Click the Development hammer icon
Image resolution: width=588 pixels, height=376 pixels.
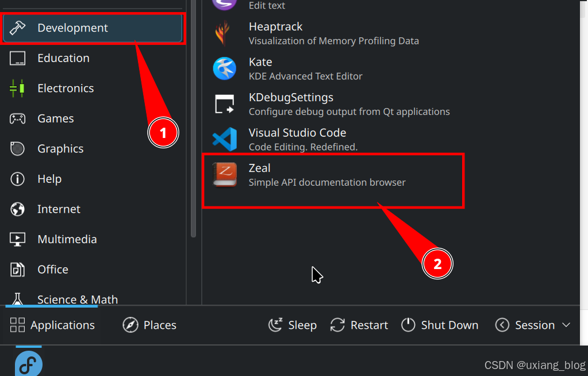click(x=17, y=28)
